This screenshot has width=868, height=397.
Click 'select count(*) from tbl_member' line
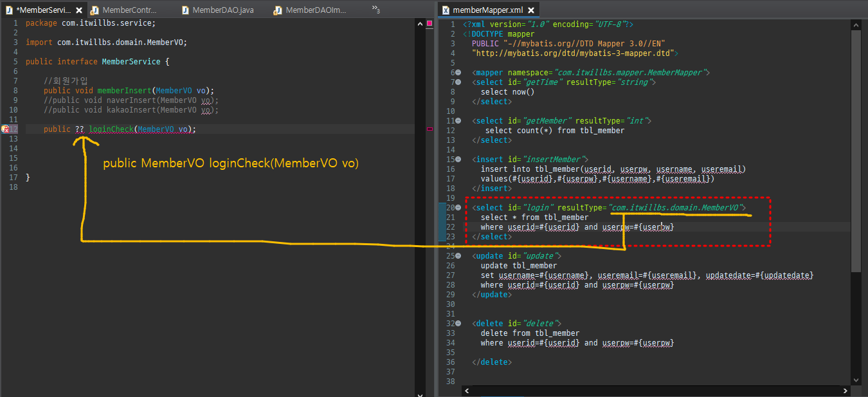pyautogui.click(x=555, y=131)
